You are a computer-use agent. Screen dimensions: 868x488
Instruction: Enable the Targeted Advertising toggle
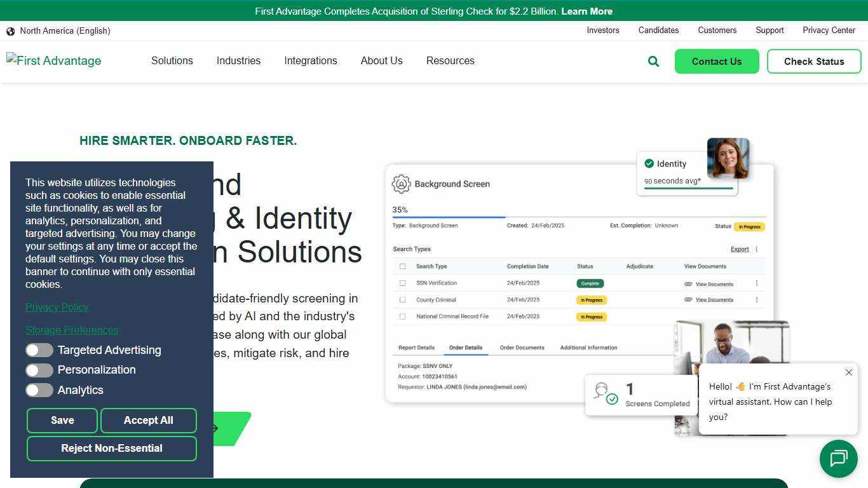[39, 350]
